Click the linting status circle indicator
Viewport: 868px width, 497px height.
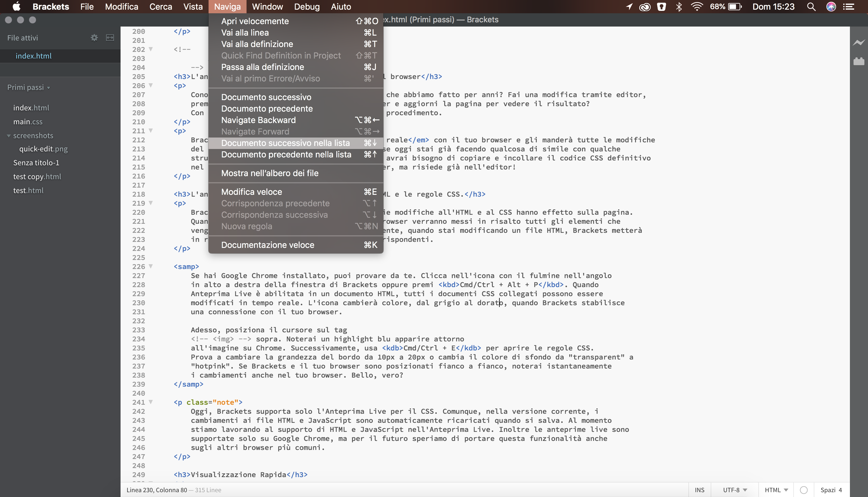pos(804,490)
